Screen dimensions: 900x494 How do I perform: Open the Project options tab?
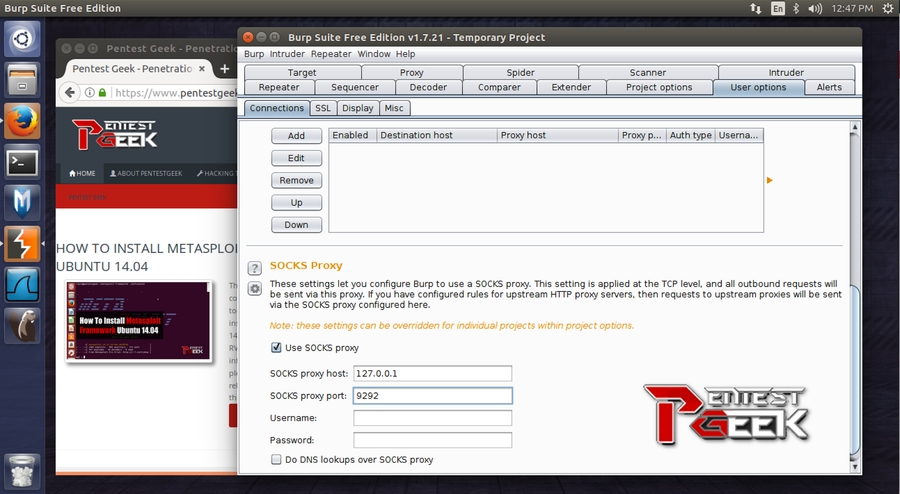(x=659, y=87)
